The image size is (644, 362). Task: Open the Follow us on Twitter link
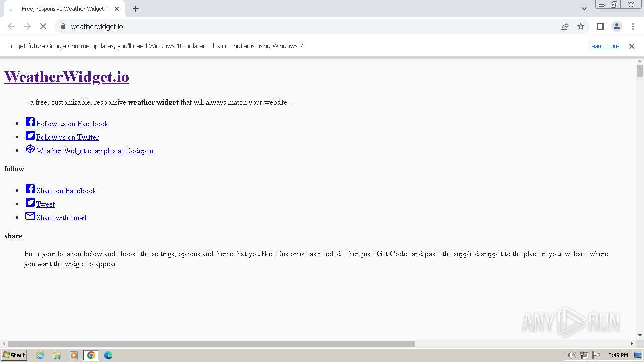67,137
